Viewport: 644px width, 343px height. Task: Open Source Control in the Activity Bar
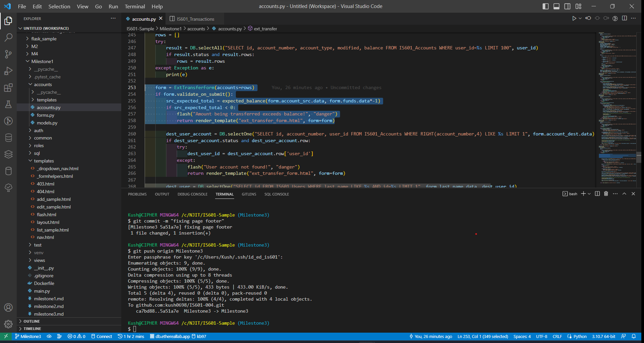pos(8,54)
